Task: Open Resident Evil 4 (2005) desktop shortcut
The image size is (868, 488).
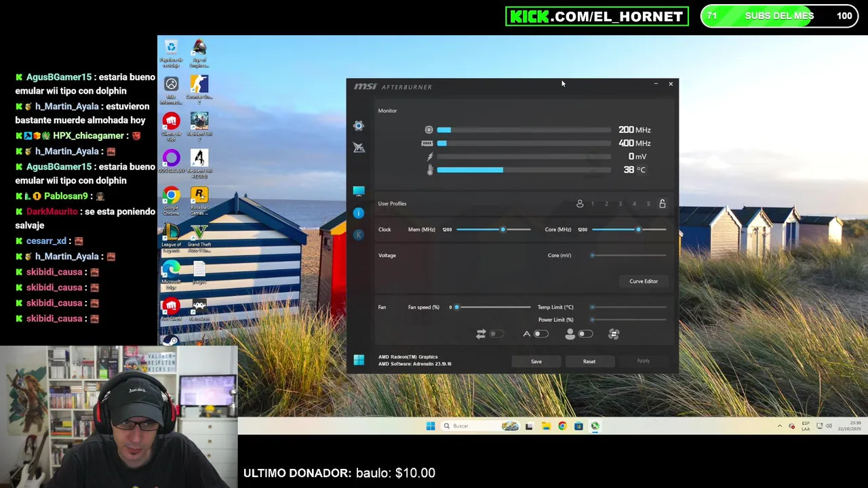Action: pos(199,163)
